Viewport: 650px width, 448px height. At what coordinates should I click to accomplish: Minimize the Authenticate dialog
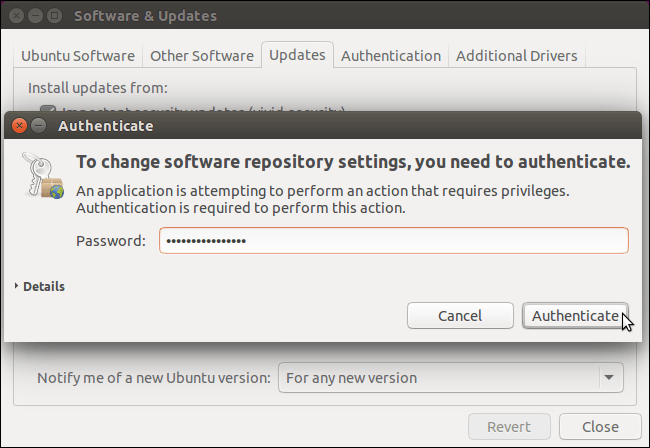pos(39,126)
